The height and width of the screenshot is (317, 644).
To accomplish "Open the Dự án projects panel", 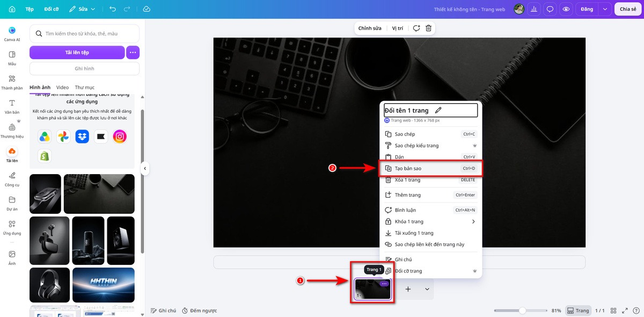I will 12,203.
